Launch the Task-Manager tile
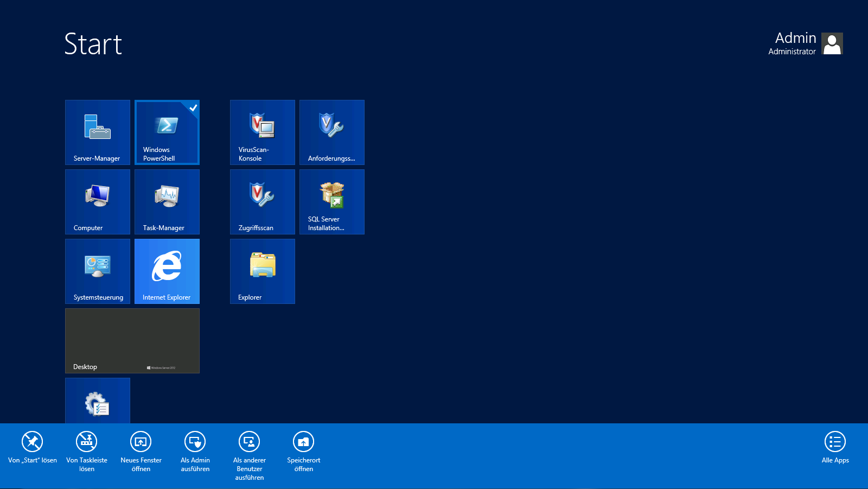868x489 pixels. (167, 202)
